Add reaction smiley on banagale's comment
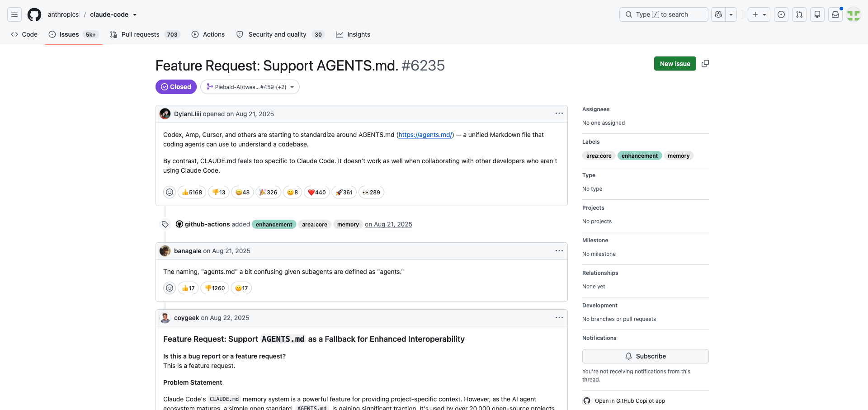Viewport: 868px width, 410px height. click(170, 288)
